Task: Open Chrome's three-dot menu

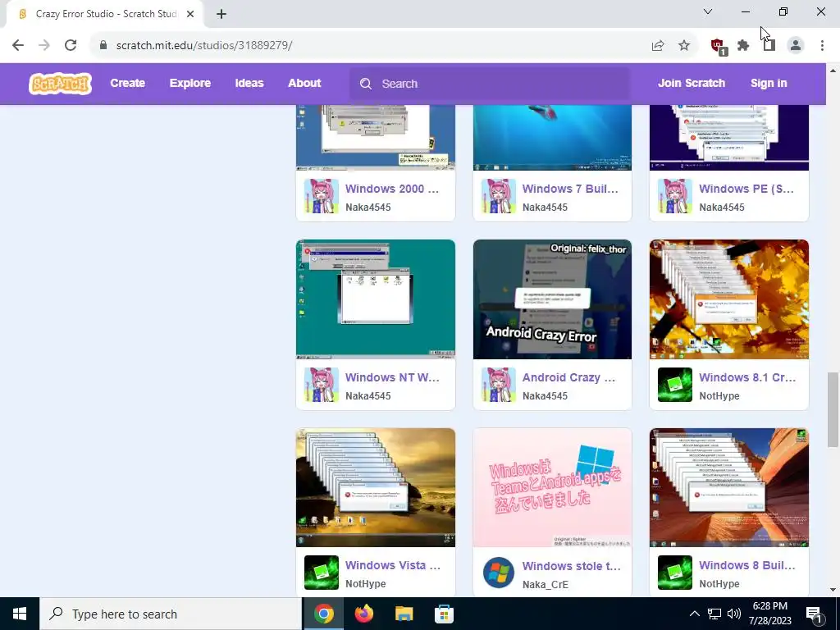Action: click(822, 46)
